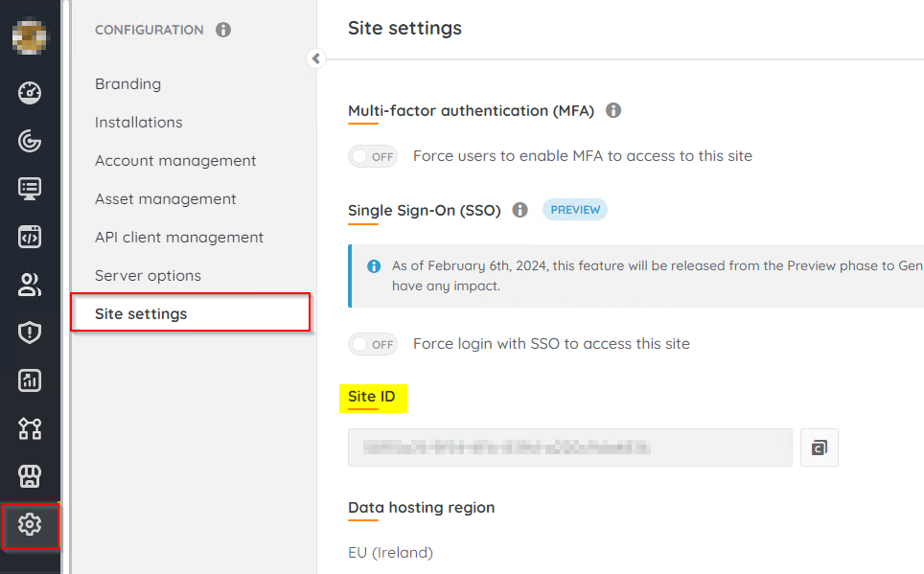Click the info icon next to CONFIGURATION header
924x574 pixels.
(223, 29)
